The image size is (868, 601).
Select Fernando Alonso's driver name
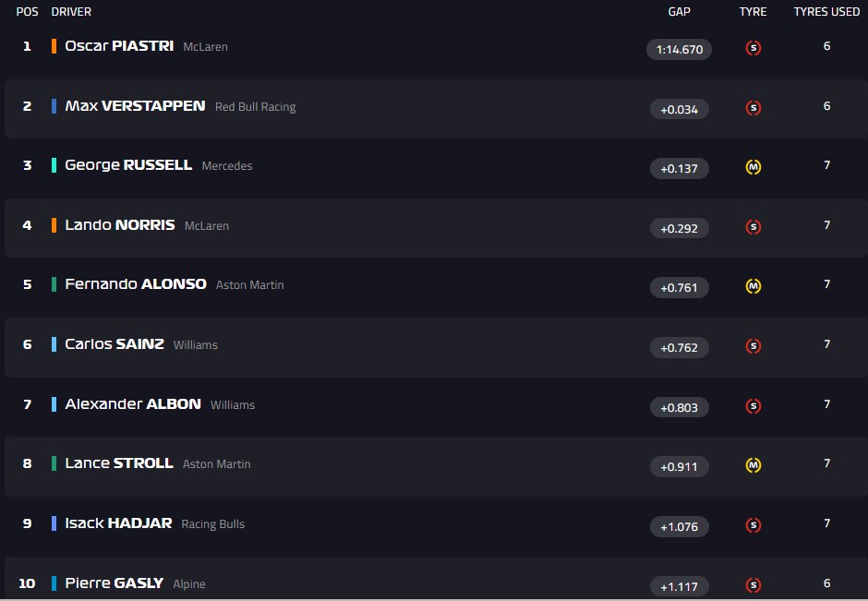click(136, 284)
